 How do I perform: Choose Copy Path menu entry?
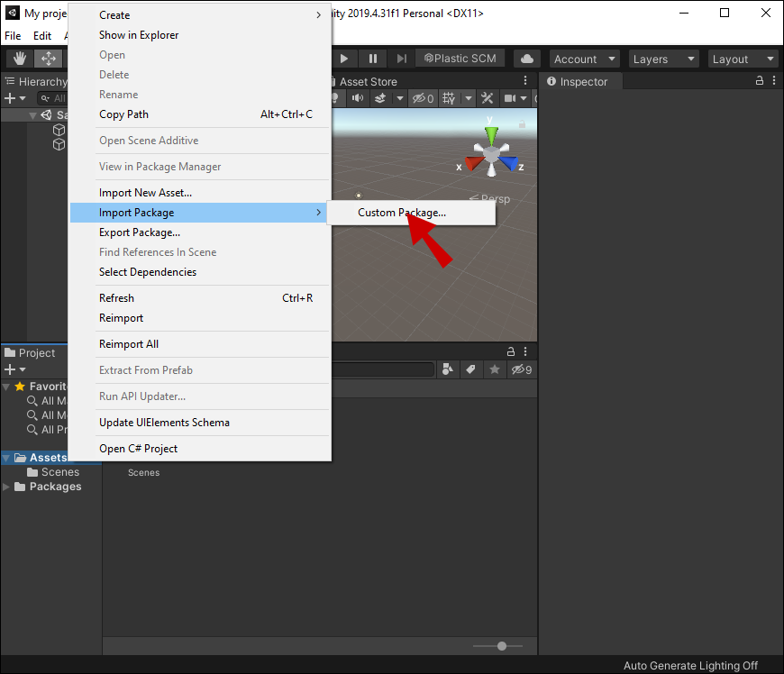click(200, 114)
